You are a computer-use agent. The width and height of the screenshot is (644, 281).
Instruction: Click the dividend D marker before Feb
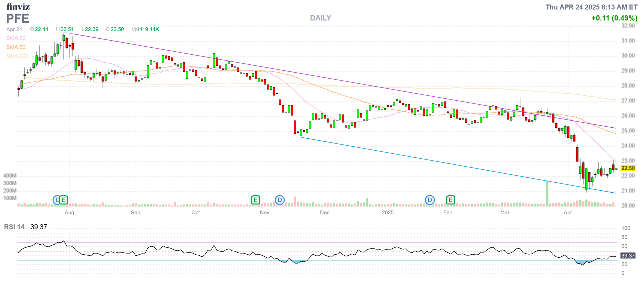tap(430, 200)
